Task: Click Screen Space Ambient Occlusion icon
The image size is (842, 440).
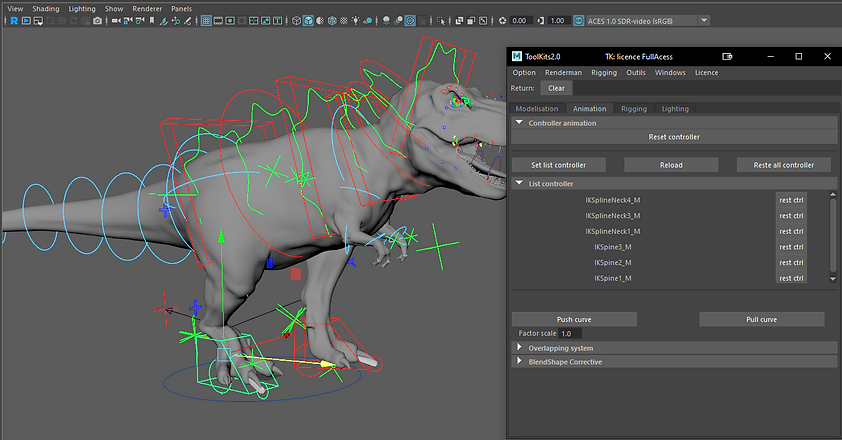Action: click(386, 21)
